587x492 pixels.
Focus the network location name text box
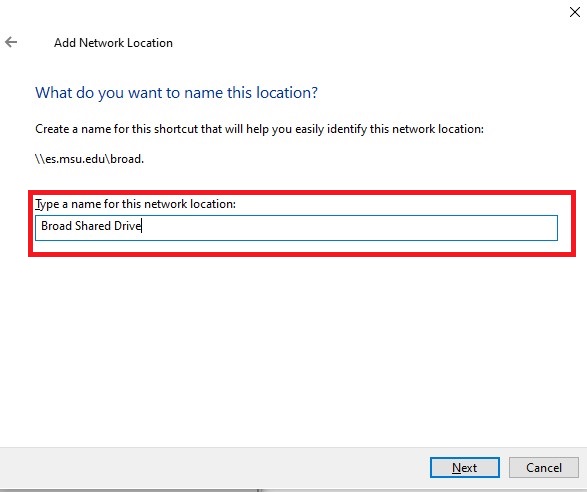(296, 228)
